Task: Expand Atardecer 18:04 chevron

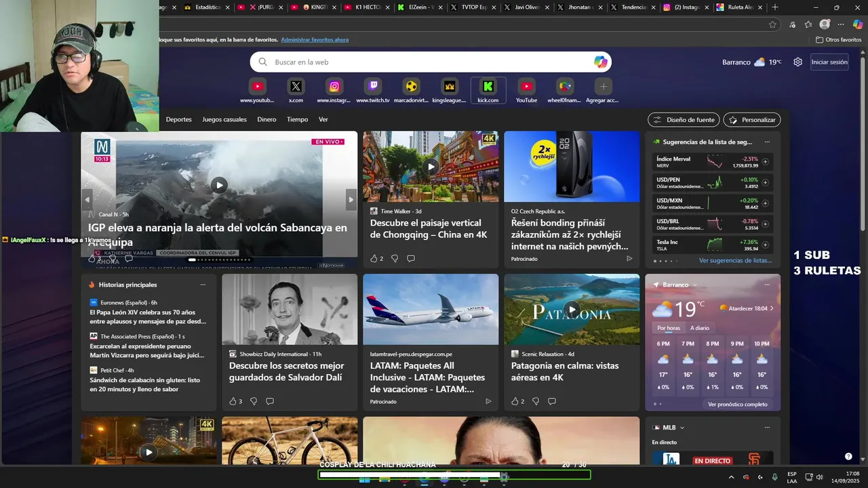Action: coord(772,308)
